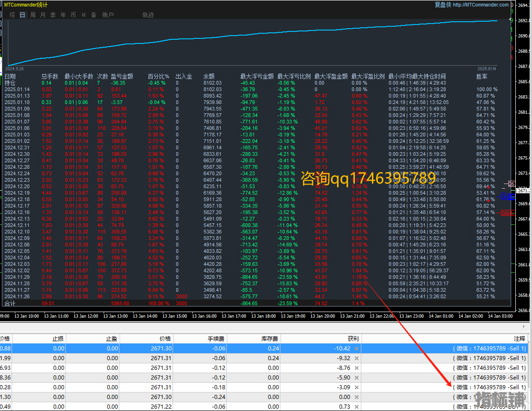Open the 账户 (account) tab
Screen dimensions: 532x411
[x=108, y=15]
